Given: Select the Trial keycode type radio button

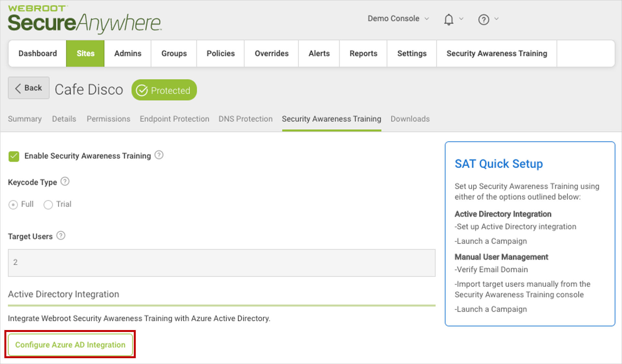Looking at the screenshot, I should 49,203.
